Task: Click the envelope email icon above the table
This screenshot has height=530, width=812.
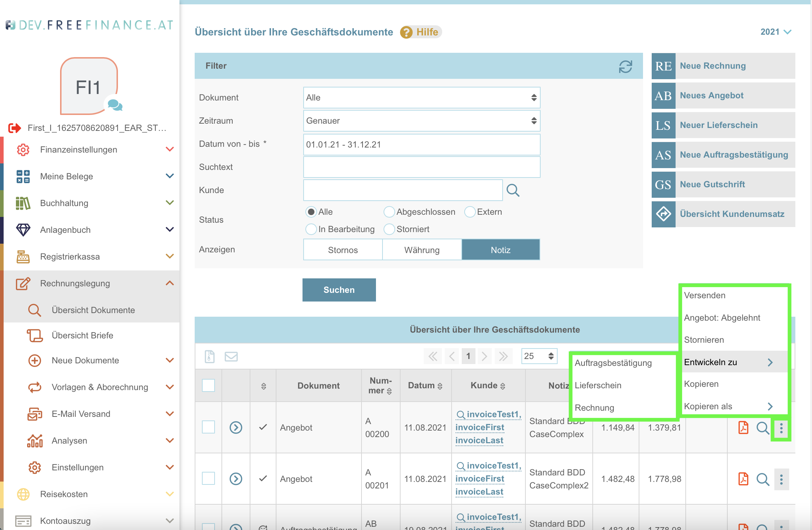Action: click(x=231, y=357)
